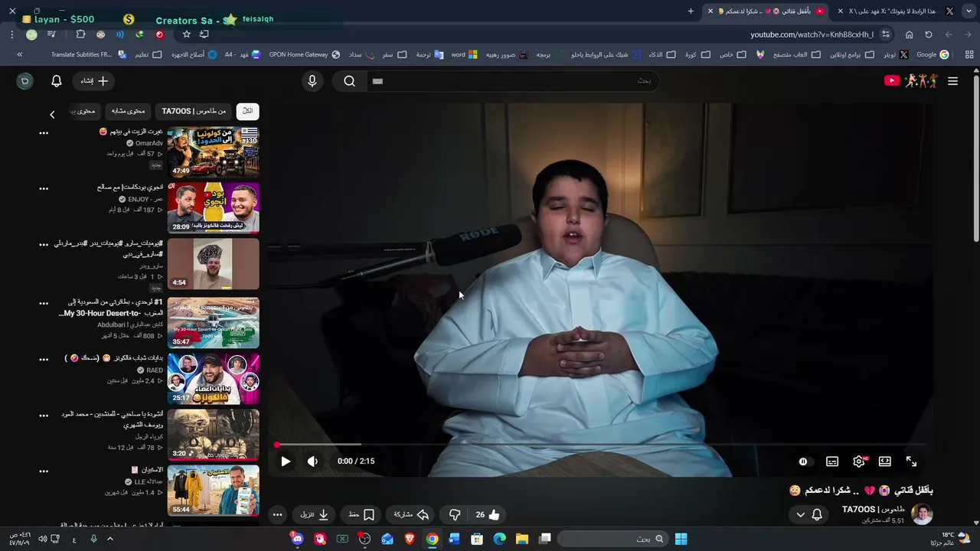Show hidden system tray icons
980x551 pixels.
point(109,539)
